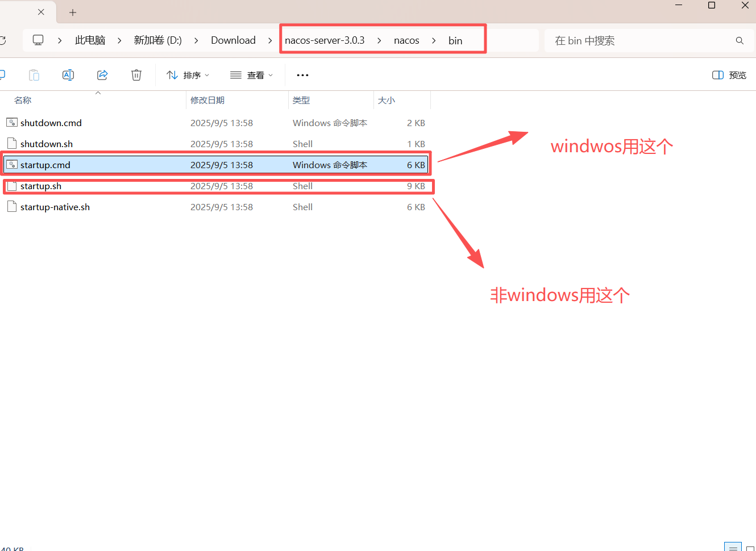Expand the chevron after nacos breadcrumb

[434, 40]
